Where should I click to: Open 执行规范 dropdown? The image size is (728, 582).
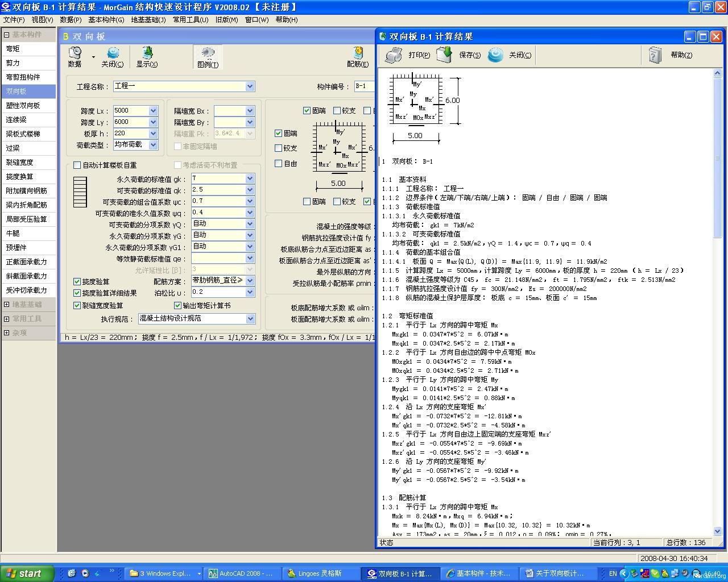[250, 319]
